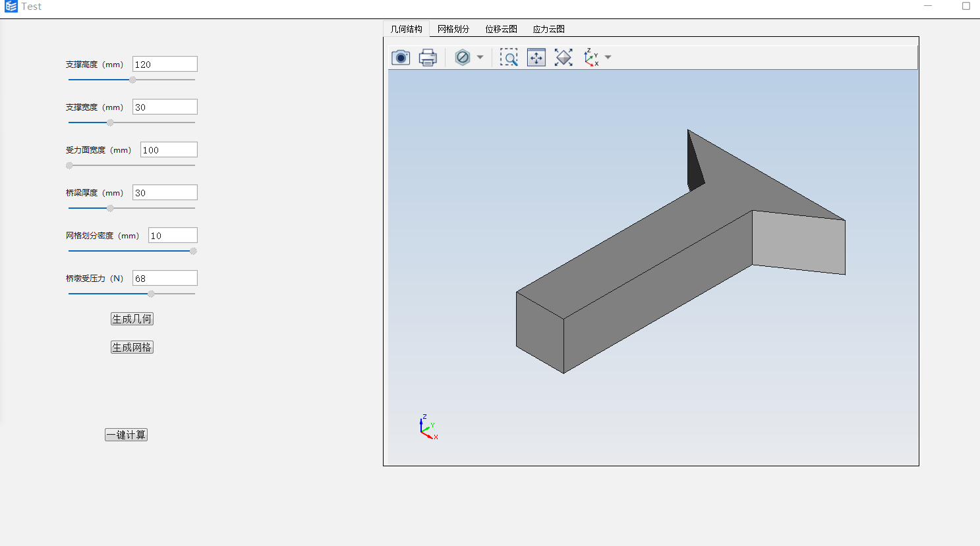Click the 桥梁厚度 slider handle
Image resolution: width=980 pixels, height=546 pixels.
(x=110, y=208)
